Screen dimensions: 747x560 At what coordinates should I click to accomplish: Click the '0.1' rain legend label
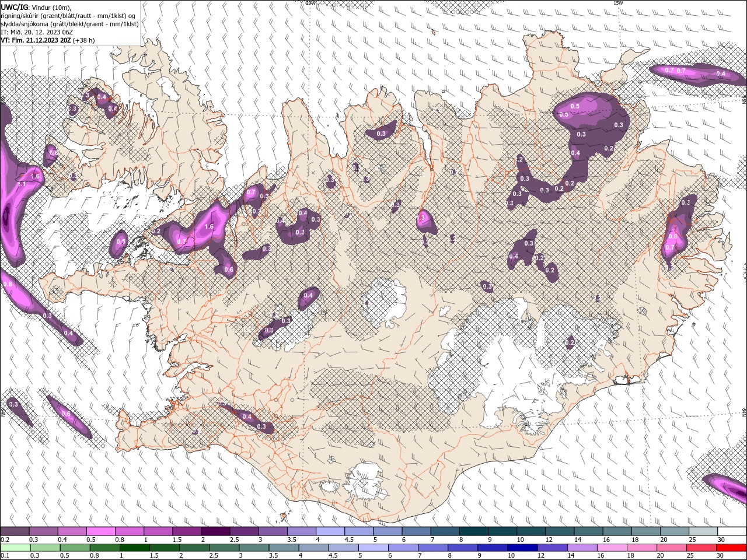click(x=5, y=556)
